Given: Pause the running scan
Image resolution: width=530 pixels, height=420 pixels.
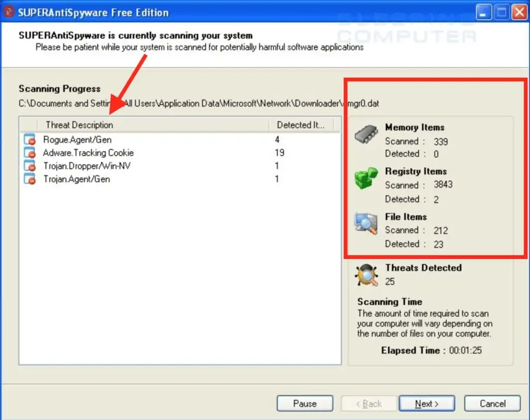Looking at the screenshot, I should 305,403.
